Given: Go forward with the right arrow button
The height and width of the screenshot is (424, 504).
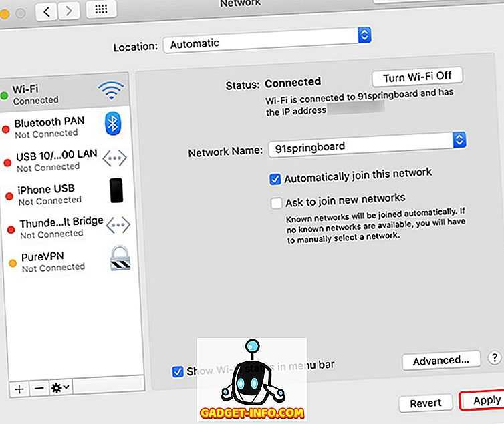Looking at the screenshot, I should pyautogui.click(x=68, y=11).
